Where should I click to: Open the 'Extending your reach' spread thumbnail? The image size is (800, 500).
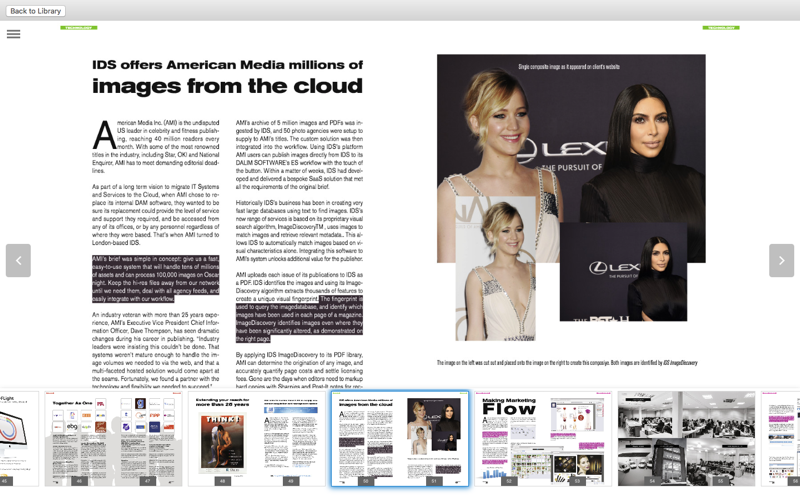(x=257, y=439)
